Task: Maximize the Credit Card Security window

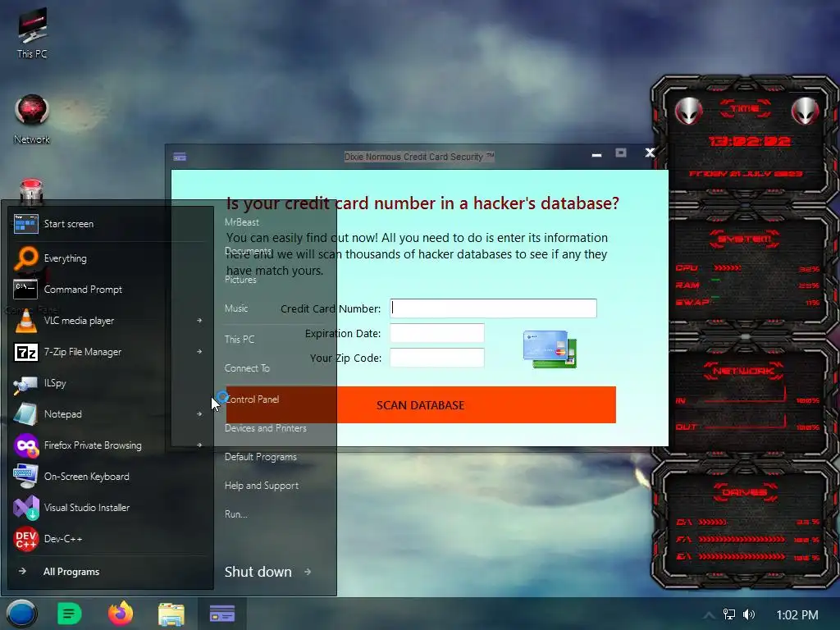Action: [621, 153]
